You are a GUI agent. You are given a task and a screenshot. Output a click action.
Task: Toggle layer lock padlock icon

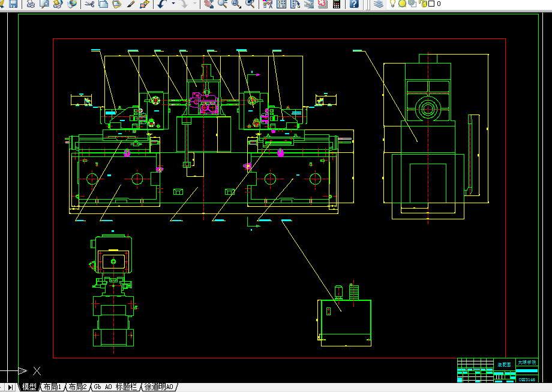(424, 4)
